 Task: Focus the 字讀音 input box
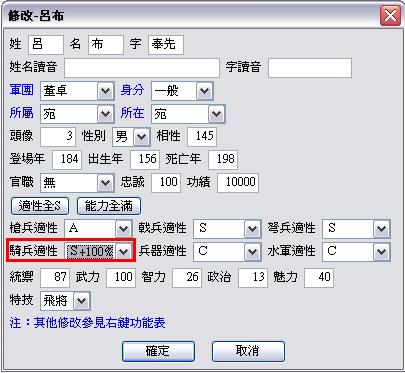coord(310,68)
